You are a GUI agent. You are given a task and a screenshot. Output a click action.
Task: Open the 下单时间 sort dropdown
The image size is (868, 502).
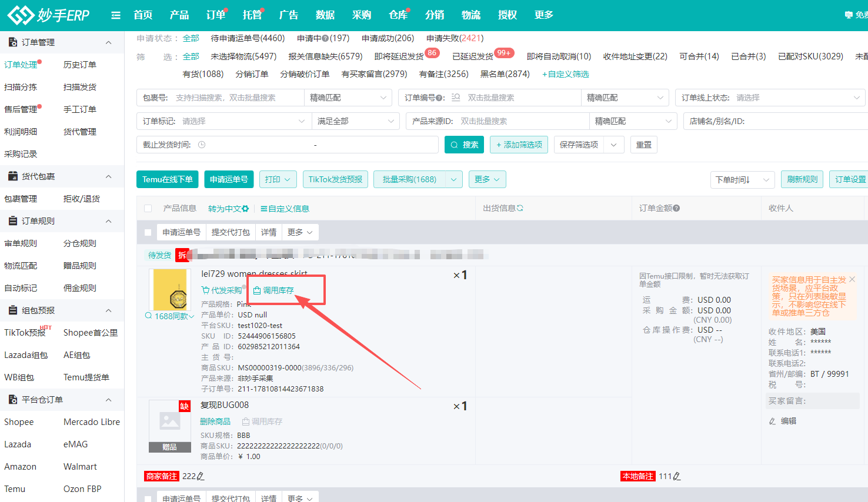pos(742,179)
